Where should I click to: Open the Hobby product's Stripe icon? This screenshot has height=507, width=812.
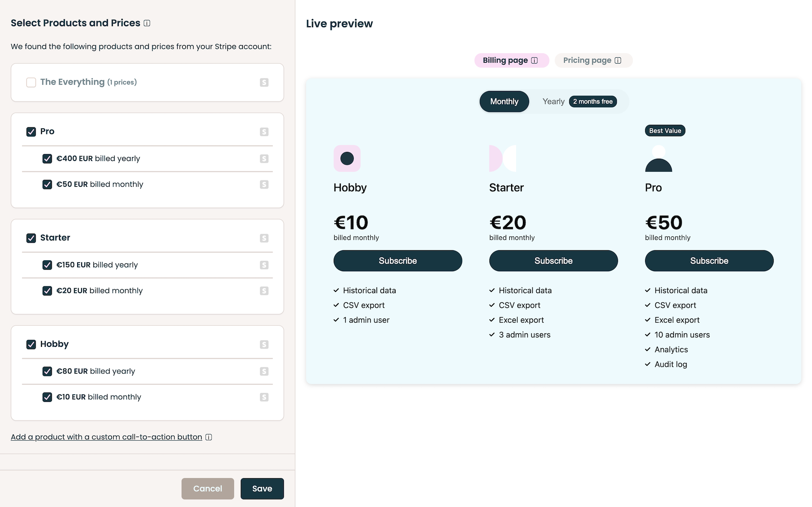click(x=264, y=344)
